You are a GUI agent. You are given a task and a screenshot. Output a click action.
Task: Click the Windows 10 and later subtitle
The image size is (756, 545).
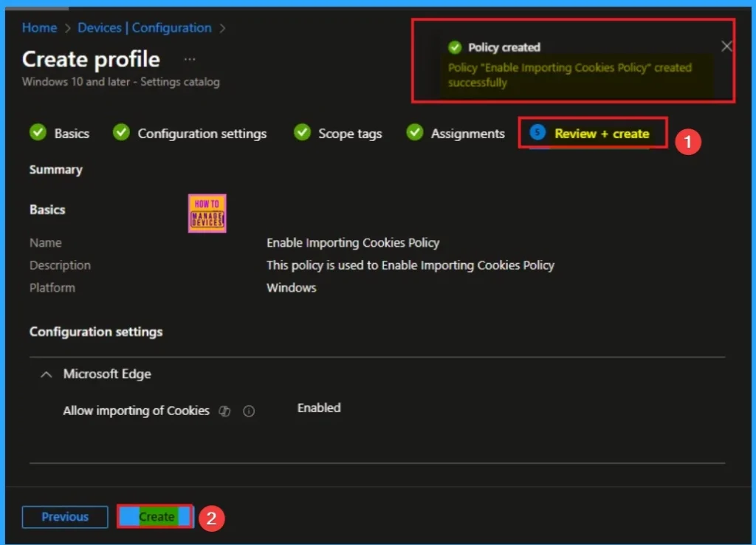point(121,82)
